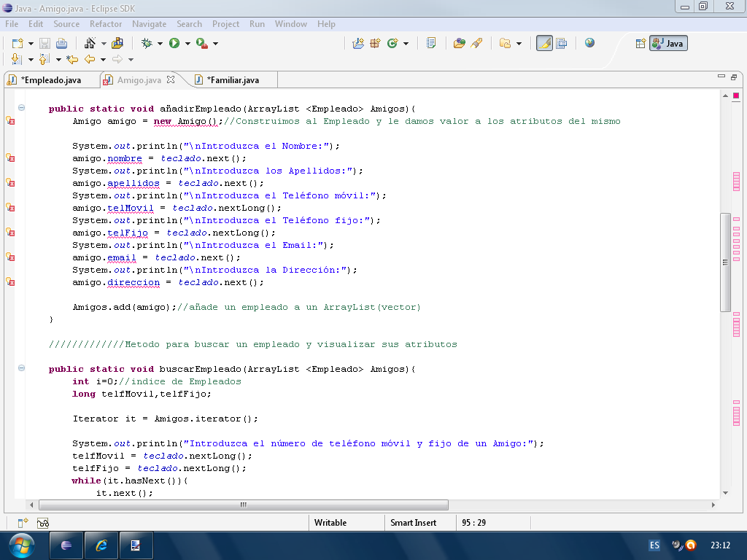Click the New Java Package icon
The width and height of the screenshot is (747, 560).
[376, 43]
